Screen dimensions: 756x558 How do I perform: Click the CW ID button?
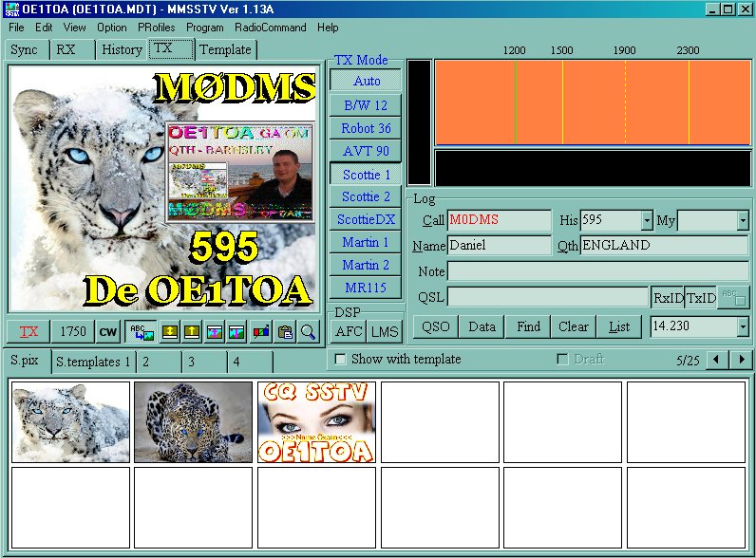pos(108,332)
